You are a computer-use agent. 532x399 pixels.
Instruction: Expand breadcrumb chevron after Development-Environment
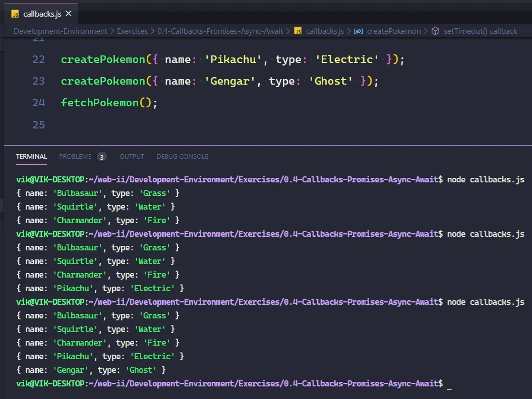tap(112, 31)
